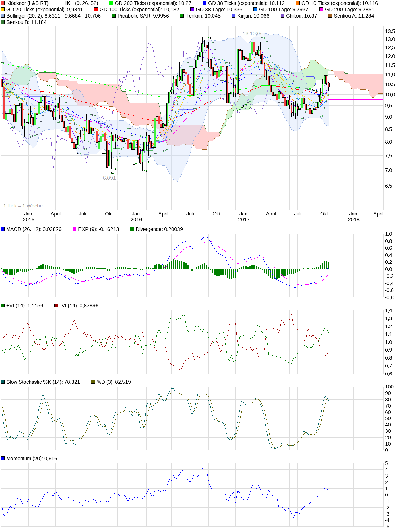Click the dark red -VI (14) swatch
403x532 pixels.
click(x=56, y=306)
